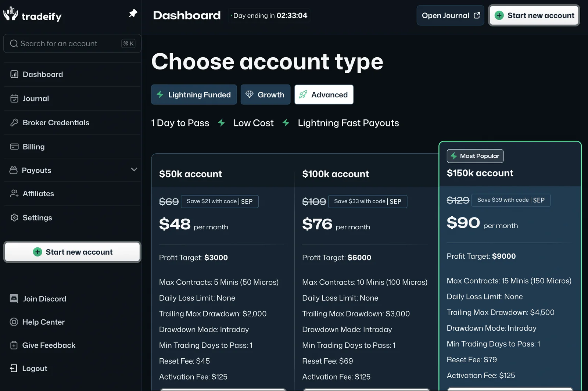
Task: Select the $150k account card heading
Action: 480,173
